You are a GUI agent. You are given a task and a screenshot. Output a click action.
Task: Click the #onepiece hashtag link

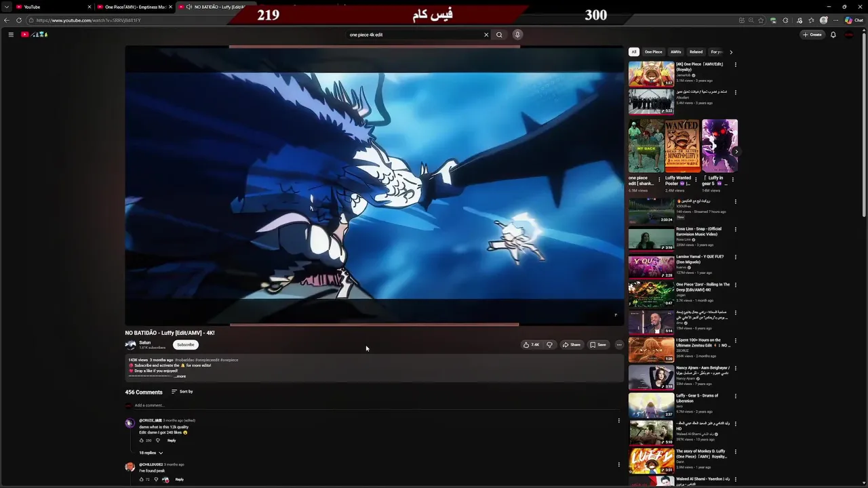pyautogui.click(x=231, y=360)
